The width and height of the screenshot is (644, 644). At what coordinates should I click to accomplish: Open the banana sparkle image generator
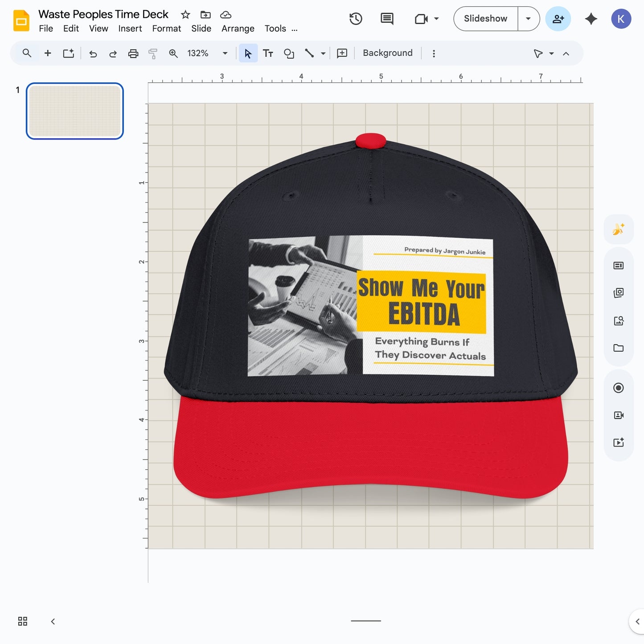coord(619,230)
